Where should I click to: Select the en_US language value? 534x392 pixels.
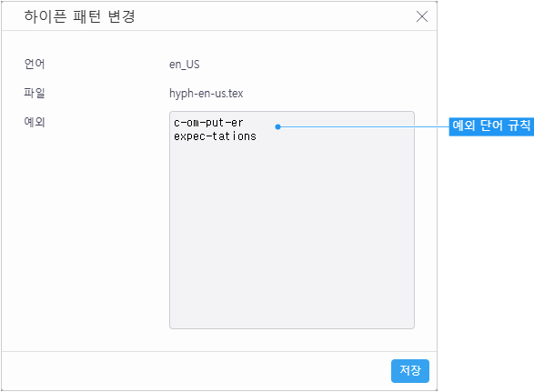click(x=185, y=65)
